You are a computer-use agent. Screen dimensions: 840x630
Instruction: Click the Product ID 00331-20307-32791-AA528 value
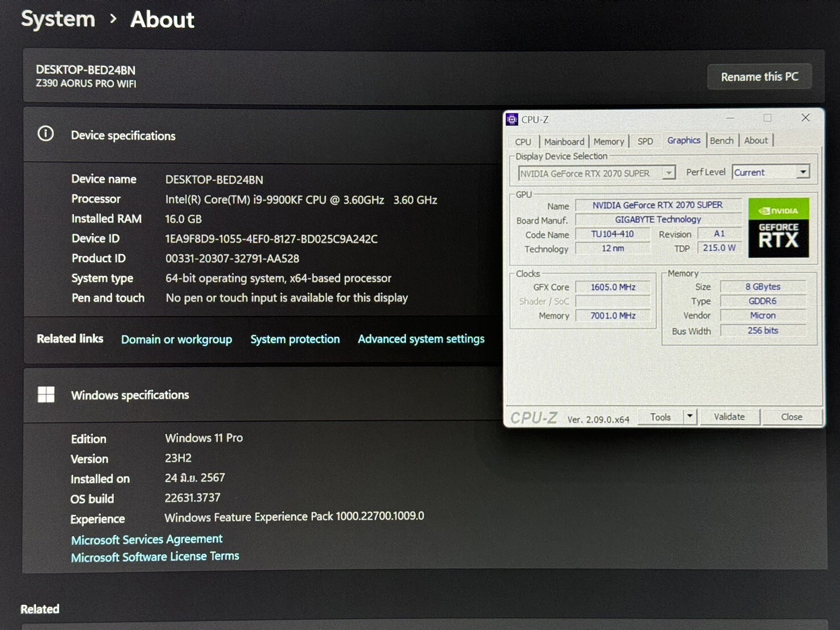[232, 259]
